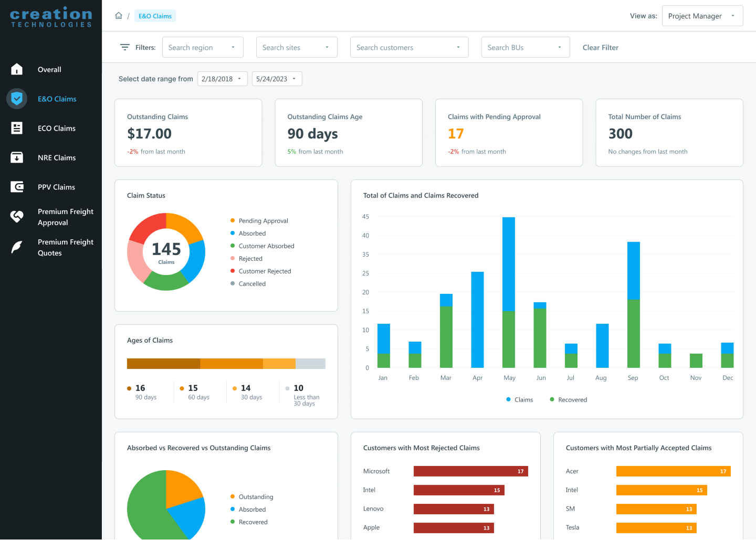Click the 90 days segment in ages bar
Image resolution: width=756 pixels, height=540 pixels.
click(163, 364)
